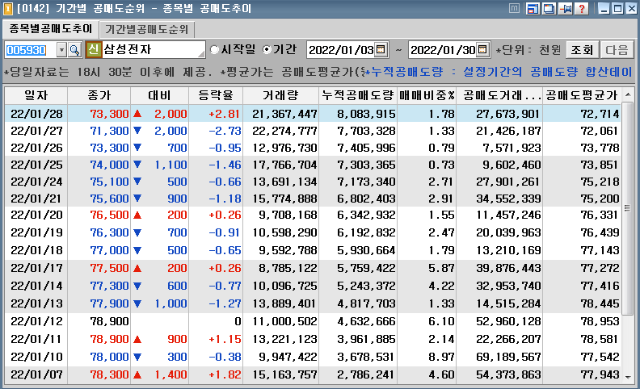
Task: Click the window layout icon in title bar
Action: 532,8
